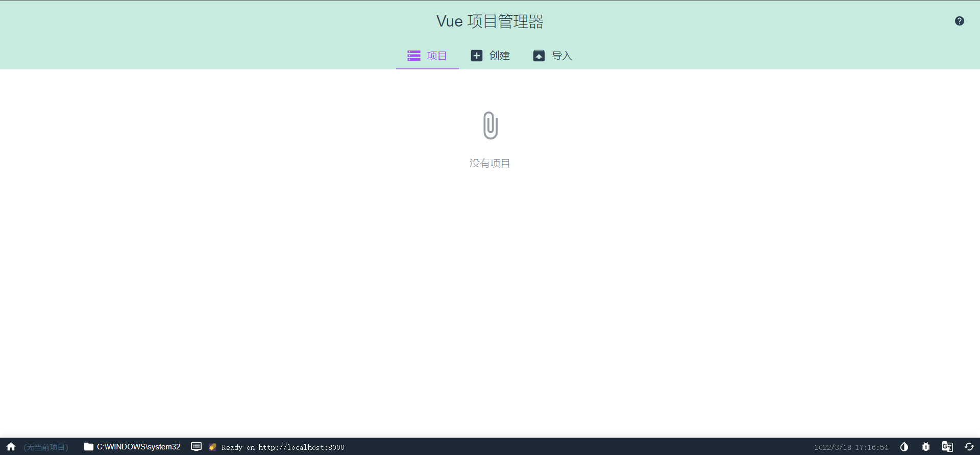Screen dimensions: 980x455
Task: Click the home icon in status bar
Action: pyautogui.click(x=11, y=447)
